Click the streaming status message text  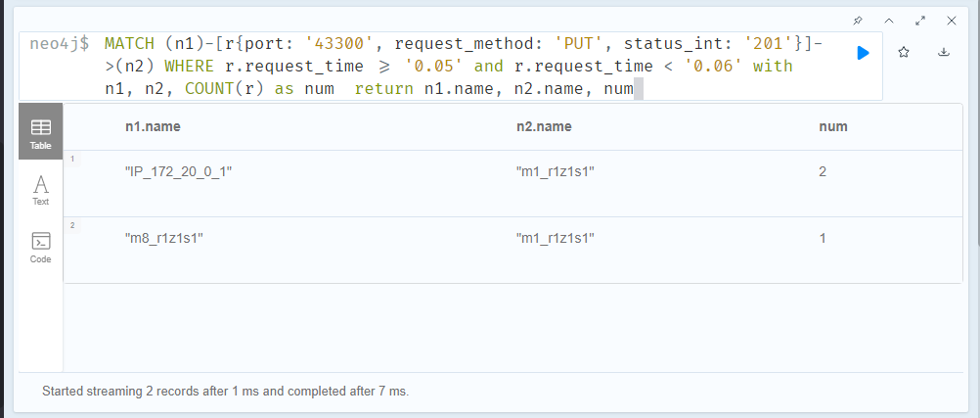click(x=225, y=392)
